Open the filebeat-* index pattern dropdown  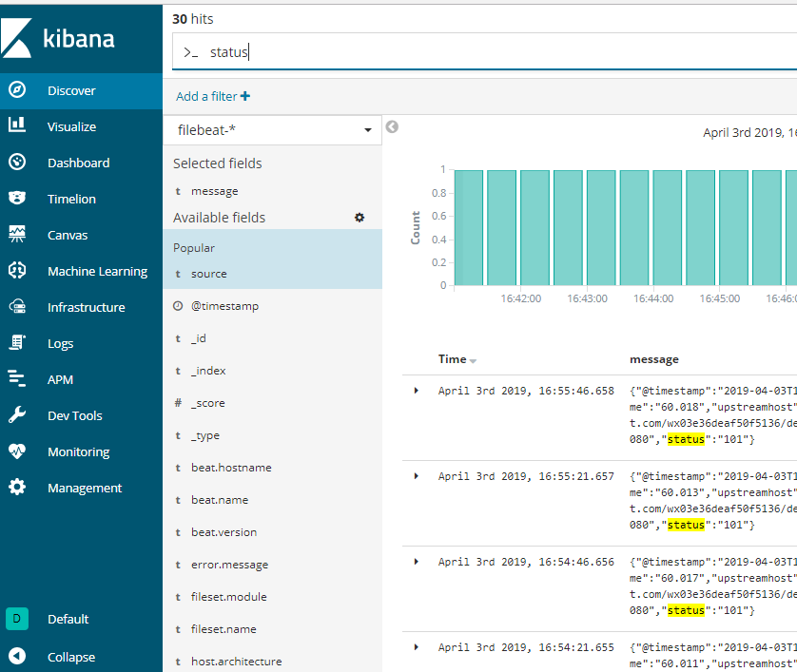coord(272,130)
